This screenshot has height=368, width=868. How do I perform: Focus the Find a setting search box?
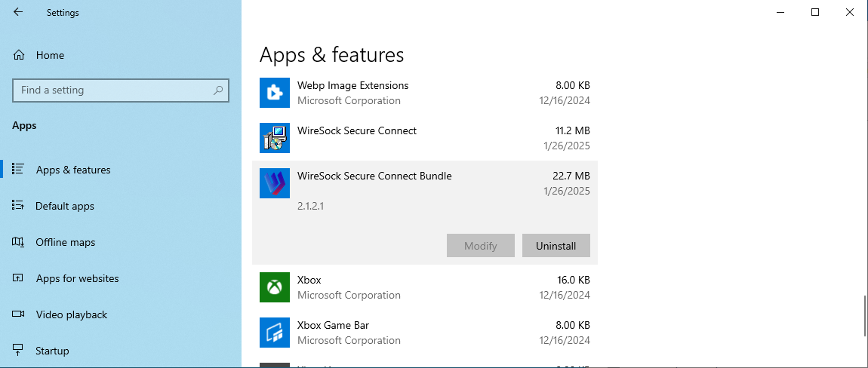coord(121,90)
